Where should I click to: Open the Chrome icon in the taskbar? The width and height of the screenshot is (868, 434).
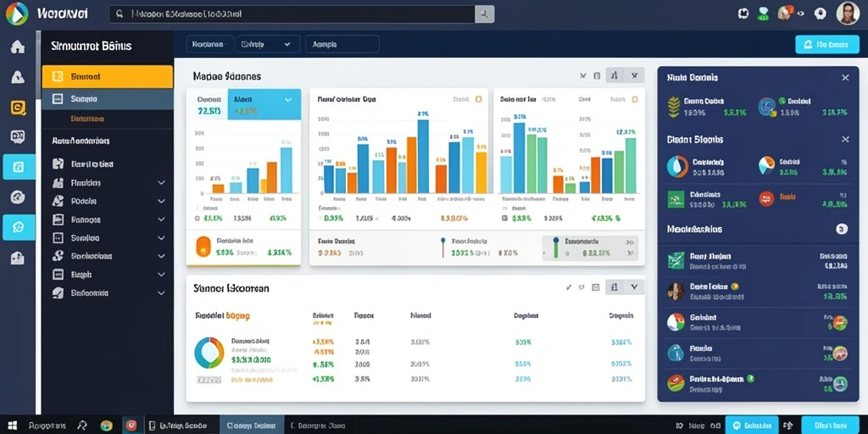pyautogui.click(x=106, y=426)
